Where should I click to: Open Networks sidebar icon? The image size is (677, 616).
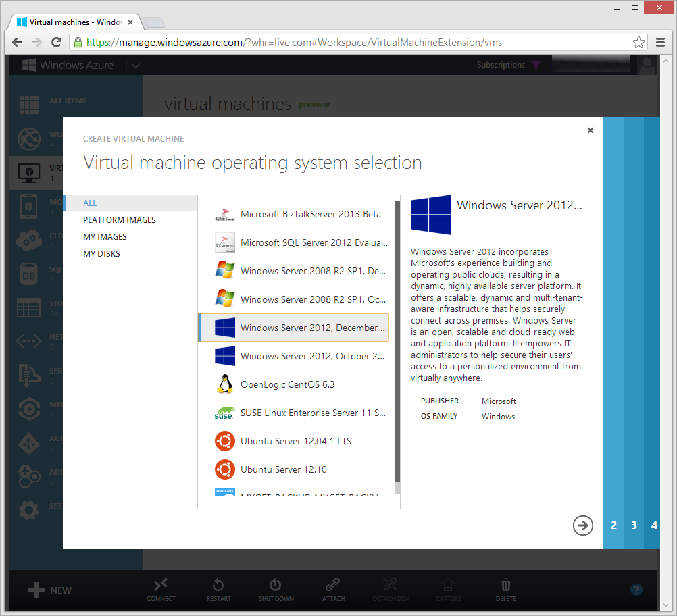(29, 342)
